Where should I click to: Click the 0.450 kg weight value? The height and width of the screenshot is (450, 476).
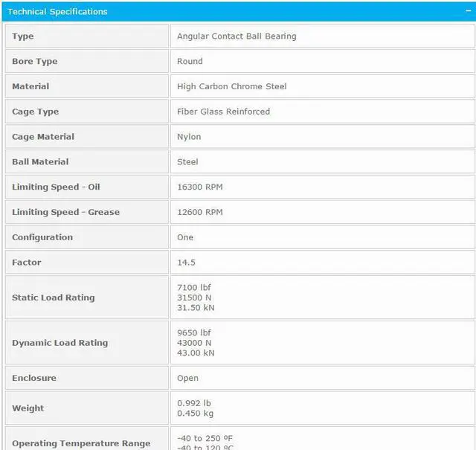[x=196, y=414]
